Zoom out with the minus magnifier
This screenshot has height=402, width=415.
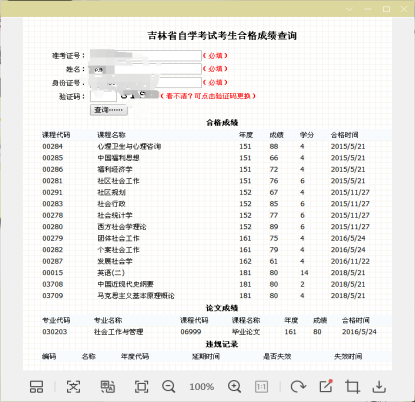coord(169,387)
